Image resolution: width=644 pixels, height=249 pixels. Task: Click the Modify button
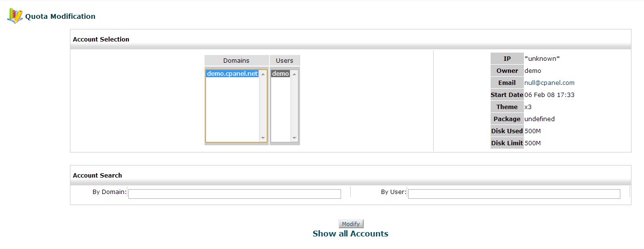351,224
